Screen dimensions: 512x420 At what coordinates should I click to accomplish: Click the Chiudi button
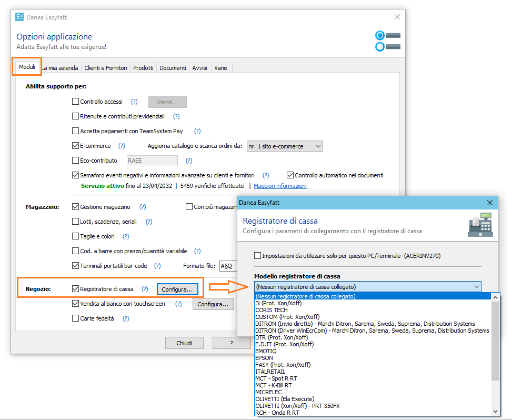coord(184,343)
